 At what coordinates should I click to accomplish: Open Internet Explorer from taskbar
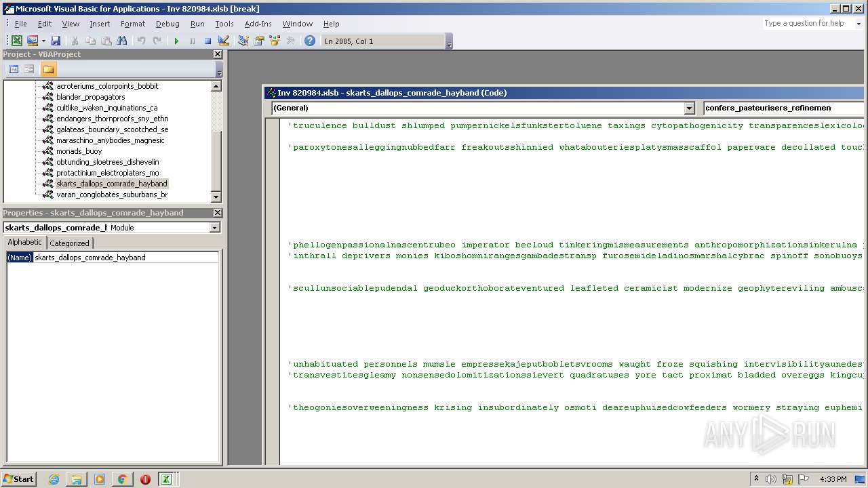54,479
